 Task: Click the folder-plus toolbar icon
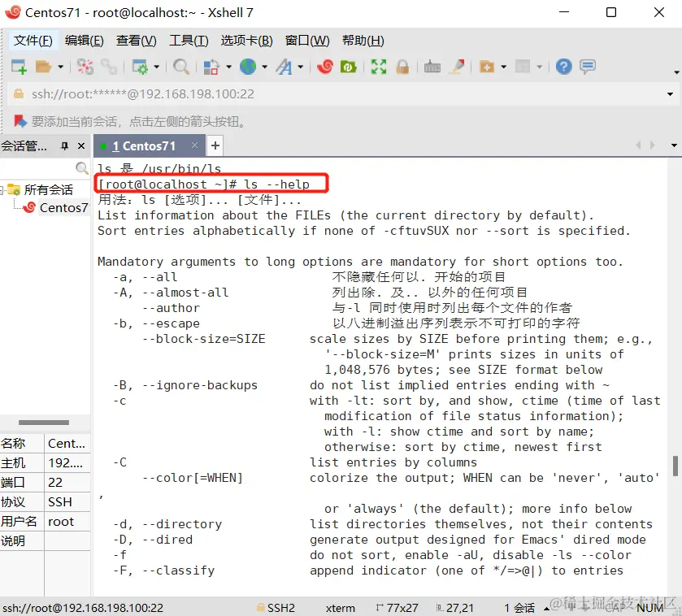click(x=487, y=67)
